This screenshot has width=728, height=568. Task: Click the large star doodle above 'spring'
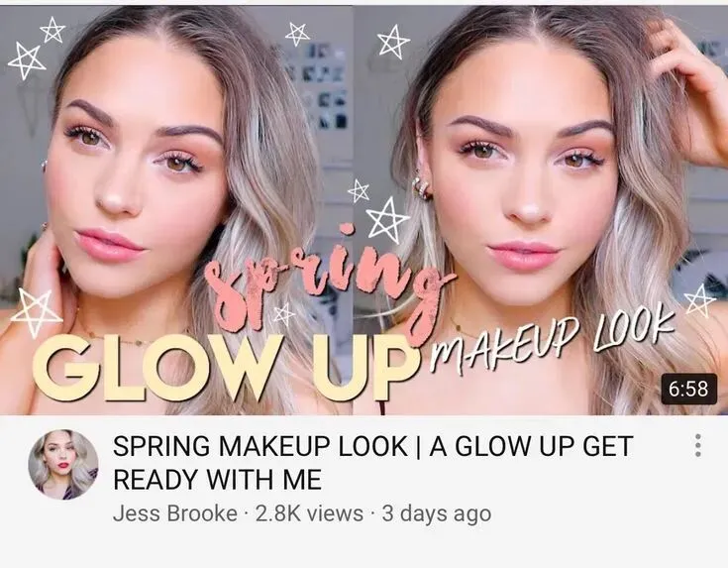[387, 220]
